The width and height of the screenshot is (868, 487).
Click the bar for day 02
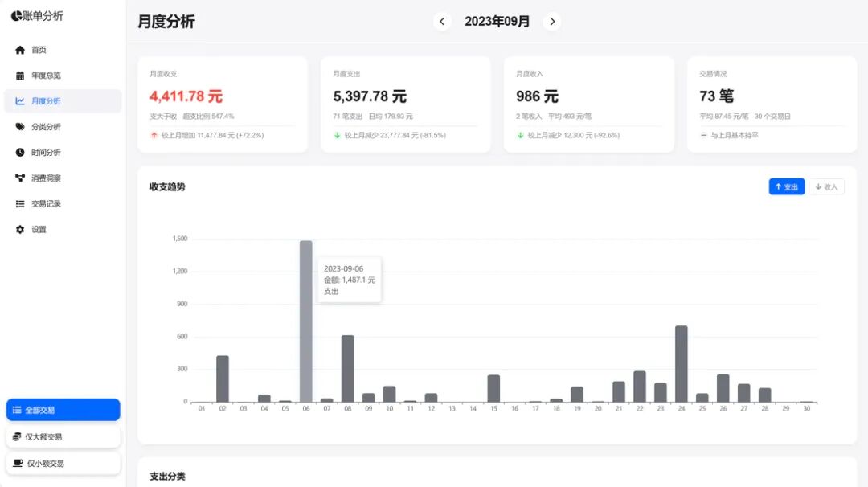coord(223,379)
